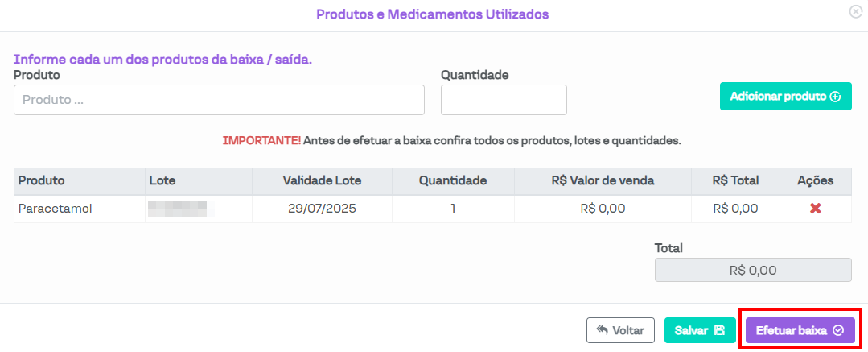Select the R$ Total column header
The height and width of the screenshot is (352, 868).
tap(735, 180)
